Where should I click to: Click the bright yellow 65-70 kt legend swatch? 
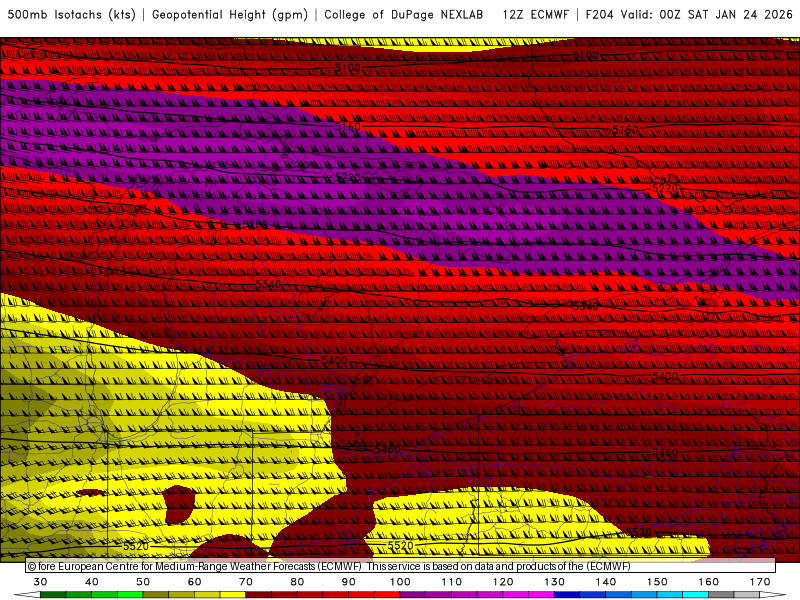pyautogui.click(x=233, y=595)
